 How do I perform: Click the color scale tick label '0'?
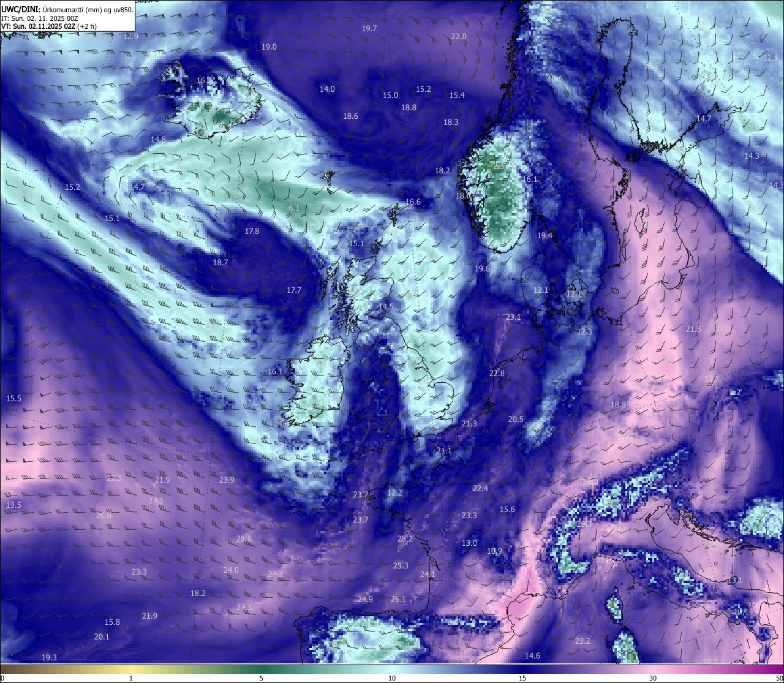tap(2, 678)
